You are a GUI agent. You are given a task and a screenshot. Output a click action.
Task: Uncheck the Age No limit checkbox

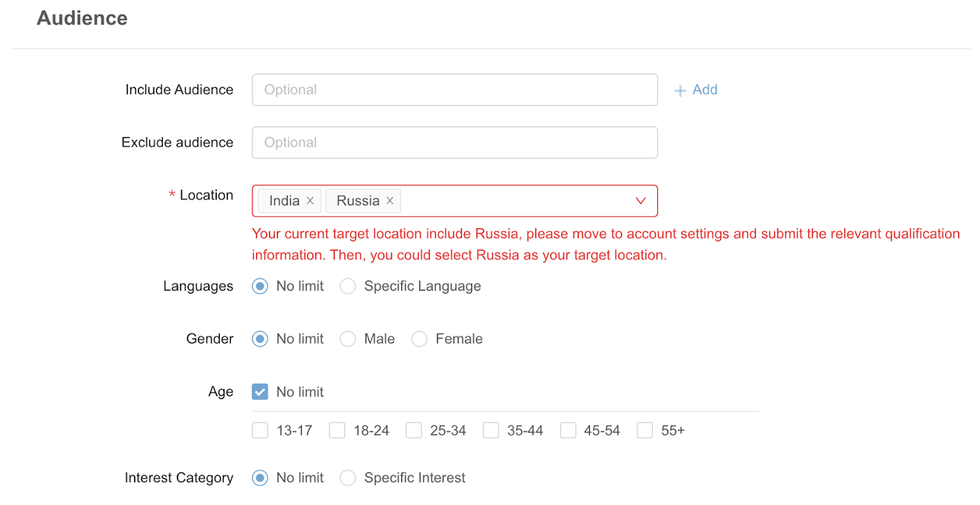pos(260,392)
